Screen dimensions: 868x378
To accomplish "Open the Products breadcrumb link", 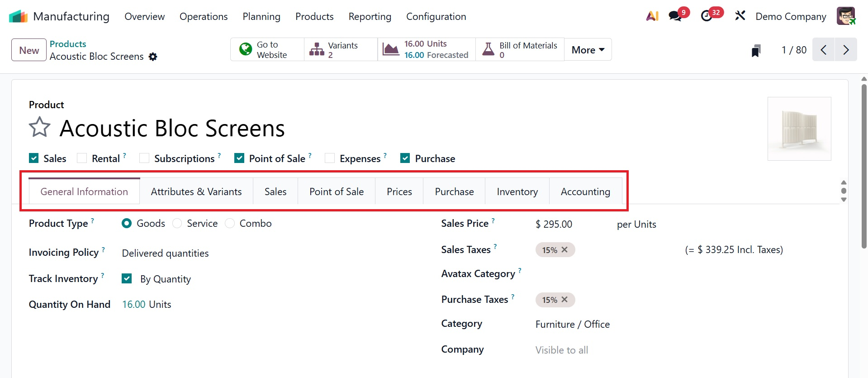I will point(68,44).
